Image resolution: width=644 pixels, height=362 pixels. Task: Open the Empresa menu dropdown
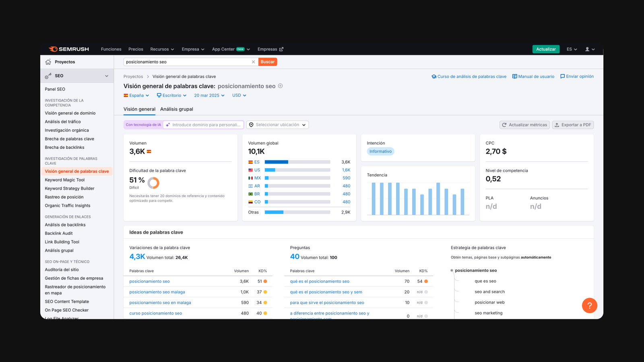(193, 49)
